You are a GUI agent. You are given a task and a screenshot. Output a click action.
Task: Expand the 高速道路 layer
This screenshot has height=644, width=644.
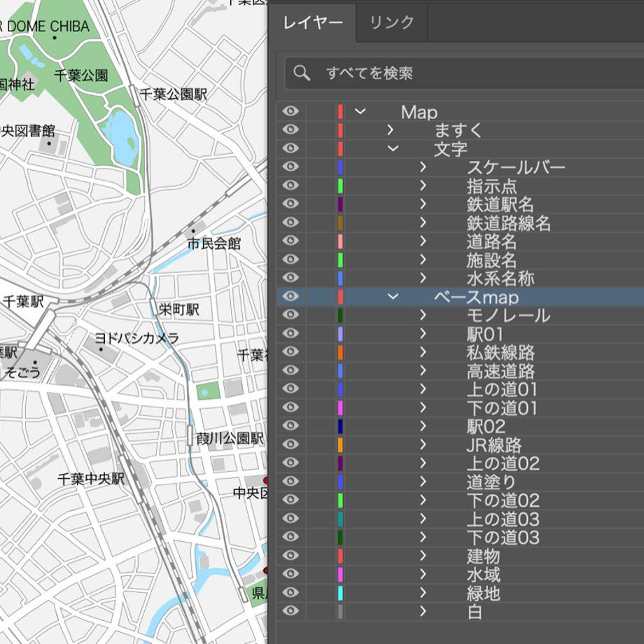(x=423, y=370)
